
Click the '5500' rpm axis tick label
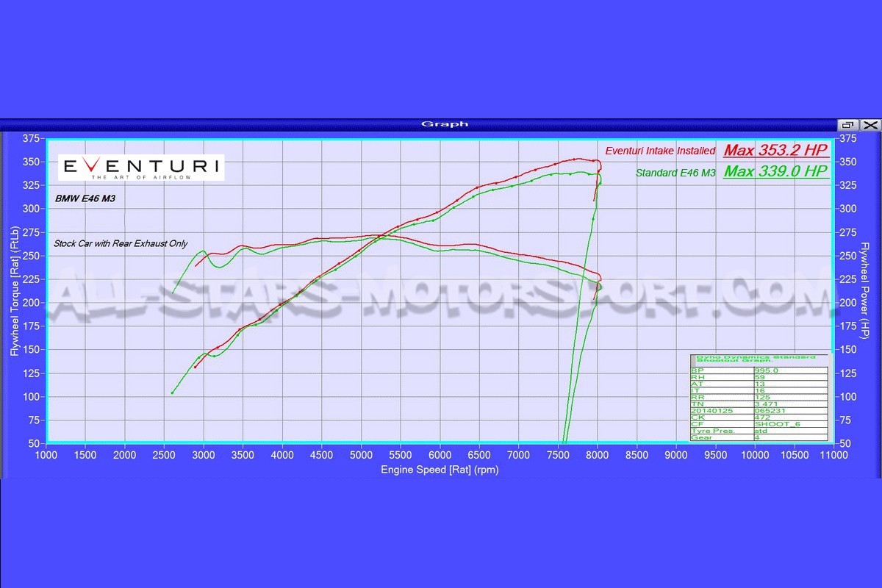401,456
